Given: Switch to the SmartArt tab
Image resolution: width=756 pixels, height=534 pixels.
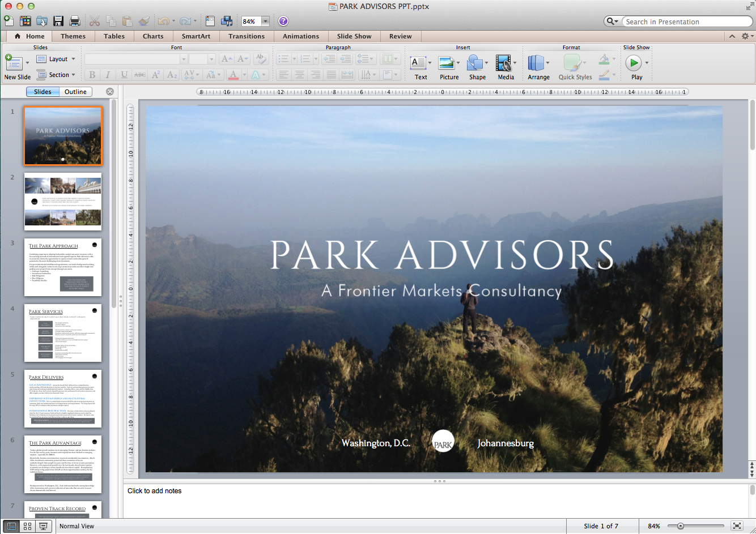Looking at the screenshot, I should (196, 36).
